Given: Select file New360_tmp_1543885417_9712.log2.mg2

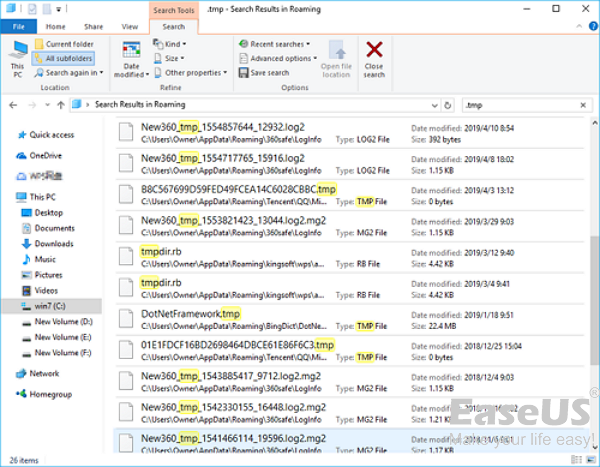Looking at the screenshot, I should (x=350, y=382).
